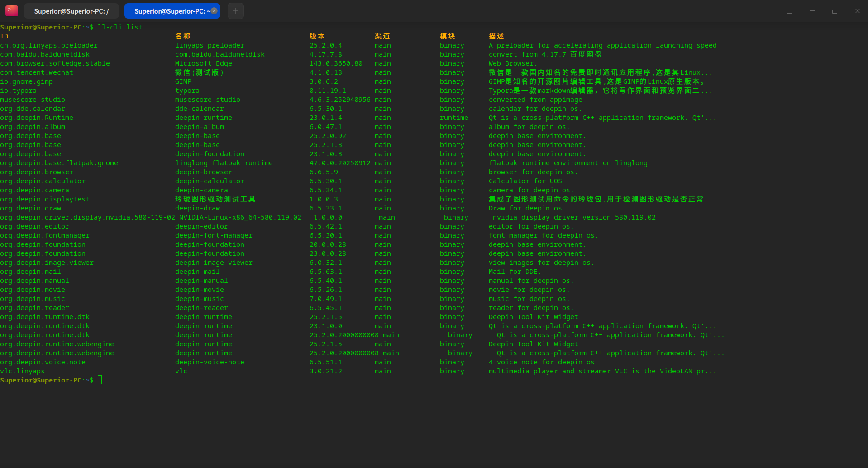Click 'deepin-album' name entry
This screenshot has height=468, width=868.
200,127
